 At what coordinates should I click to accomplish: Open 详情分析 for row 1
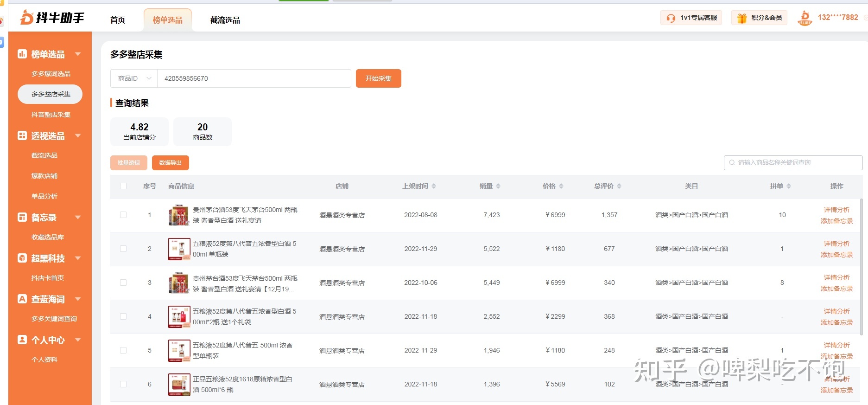pyautogui.click(x=836, y=210)
